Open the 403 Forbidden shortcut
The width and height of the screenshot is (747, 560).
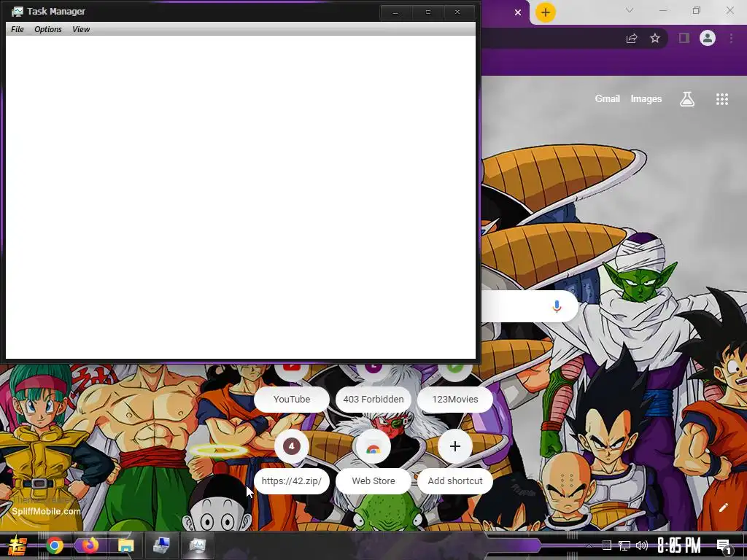tap(373, 399)
